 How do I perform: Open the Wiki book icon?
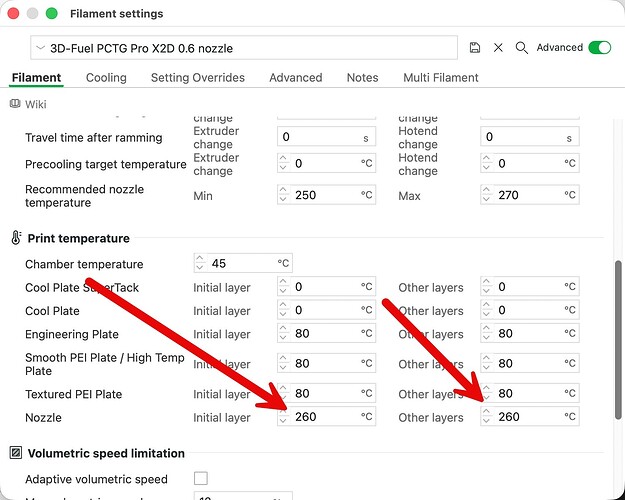tap(15, 104)
